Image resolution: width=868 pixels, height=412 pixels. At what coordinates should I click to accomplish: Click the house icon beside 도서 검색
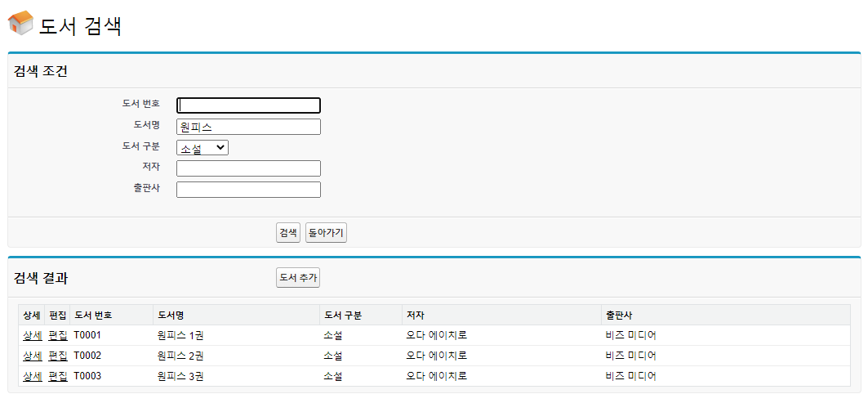[x=20, y=23]
